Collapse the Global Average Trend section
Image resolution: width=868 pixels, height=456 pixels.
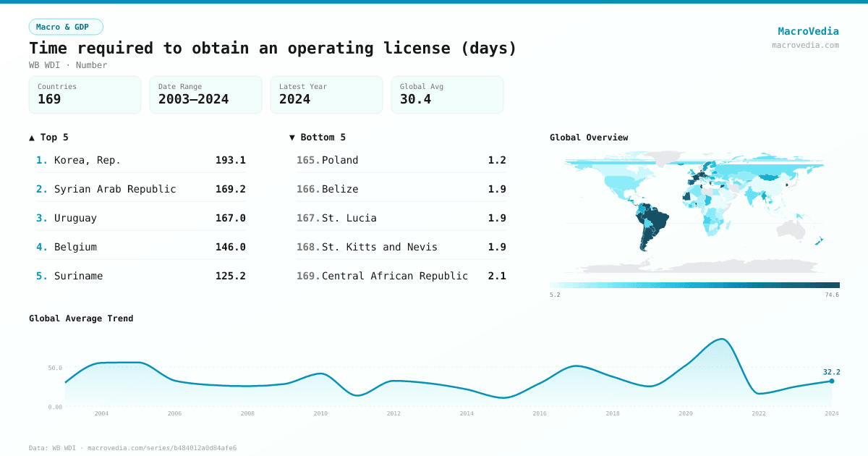point(81,318)
